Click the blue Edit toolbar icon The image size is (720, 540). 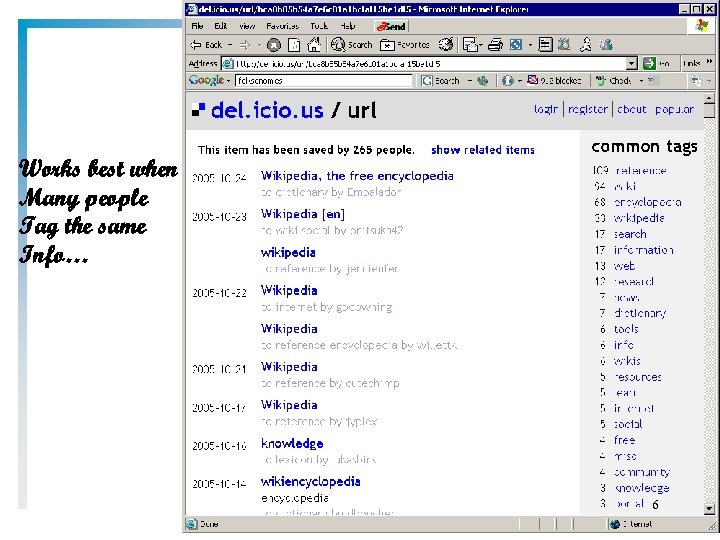point(516,45)
